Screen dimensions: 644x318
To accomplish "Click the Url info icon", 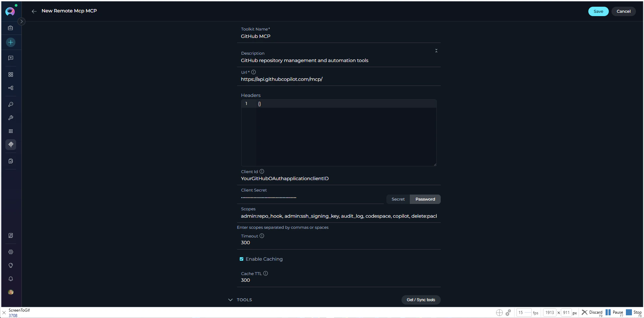I will pyautogui.click(x=254, y=72).
